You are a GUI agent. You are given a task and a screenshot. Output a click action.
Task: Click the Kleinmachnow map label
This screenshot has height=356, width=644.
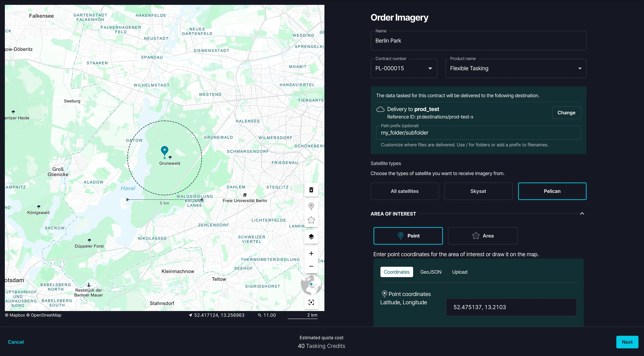pyautogui.click(x=178, y=272)
